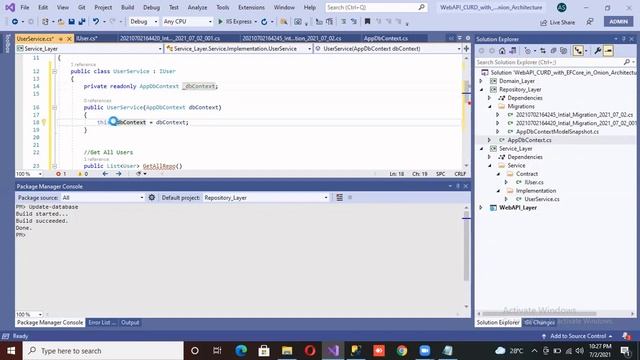This screenshot has width=640, height=360.
Task: Select IUser.cs in Solution Explorer
Action: pyautogui.click(x=533, y=182)
